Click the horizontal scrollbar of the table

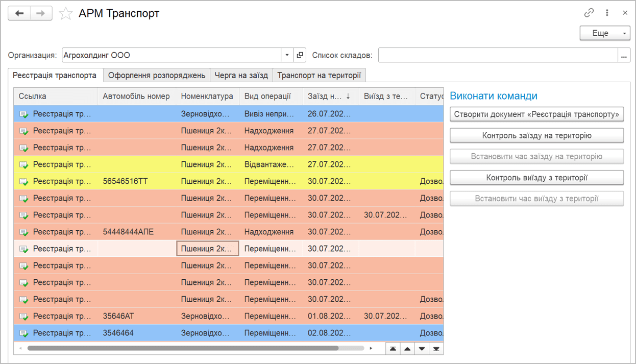183,349
